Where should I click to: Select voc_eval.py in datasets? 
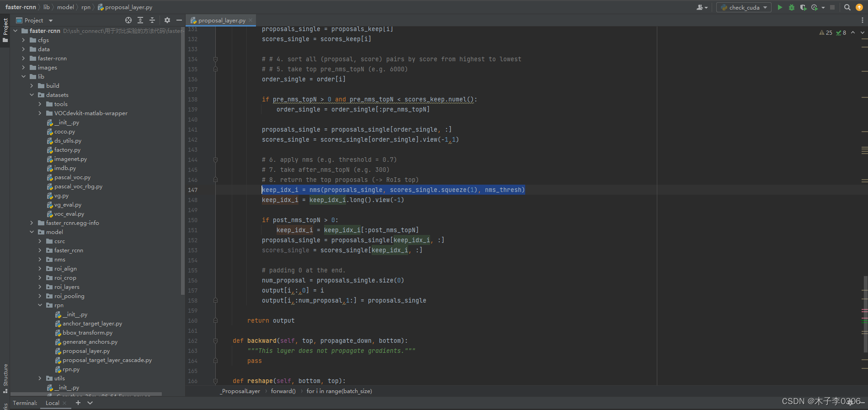pyautogui.click(x=69, y=214)
